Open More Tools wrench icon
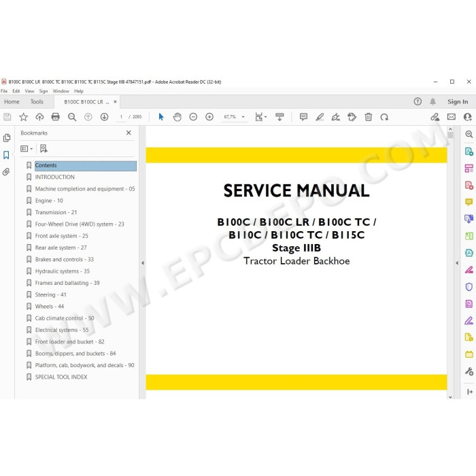This screenshot has width=476, height=476. coord(469,371)
